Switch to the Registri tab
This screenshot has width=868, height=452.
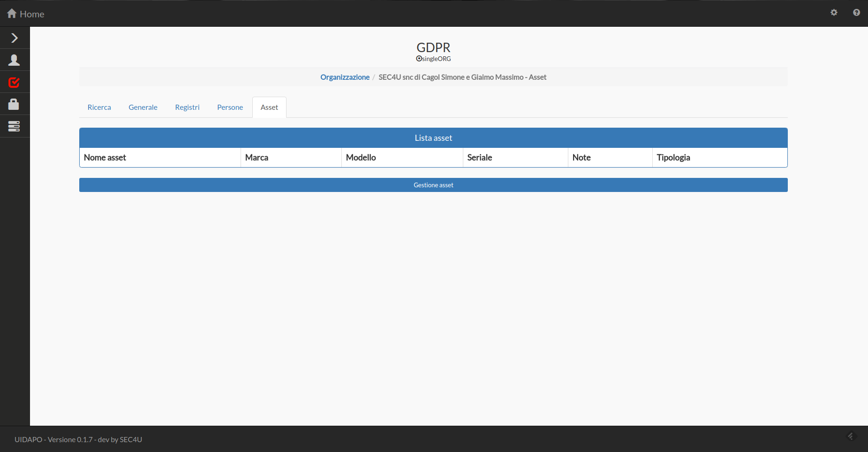pos(187,107)
